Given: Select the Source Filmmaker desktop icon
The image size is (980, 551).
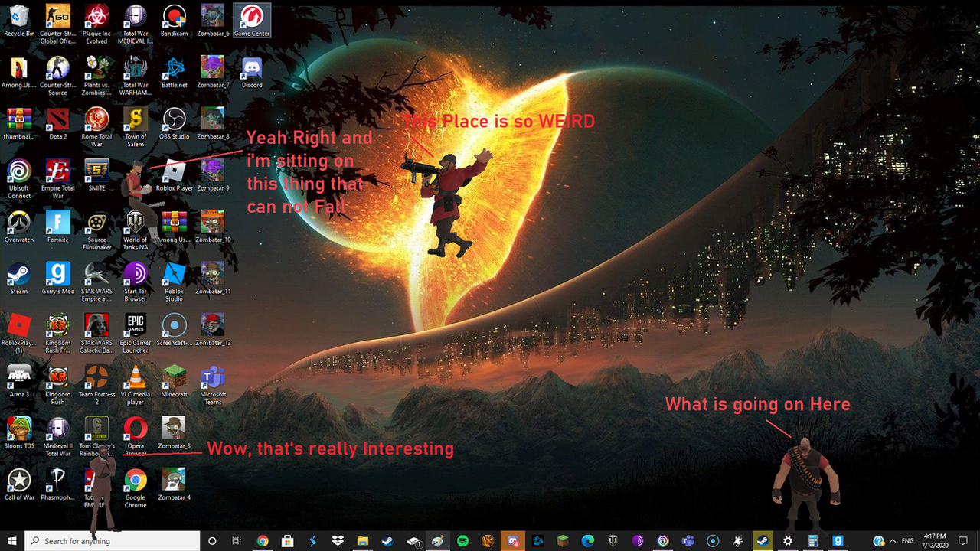Looking at the screenshot, I should (x=96, y=230).
